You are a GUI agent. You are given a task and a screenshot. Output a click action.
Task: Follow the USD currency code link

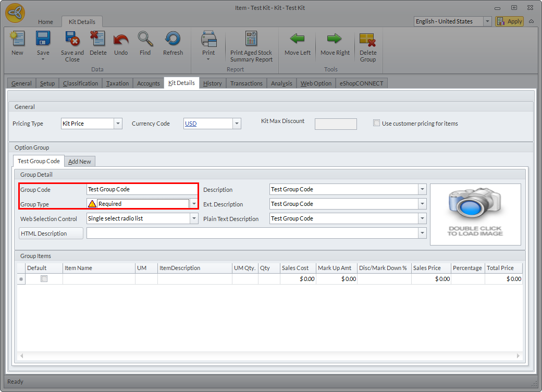[191, 124]
